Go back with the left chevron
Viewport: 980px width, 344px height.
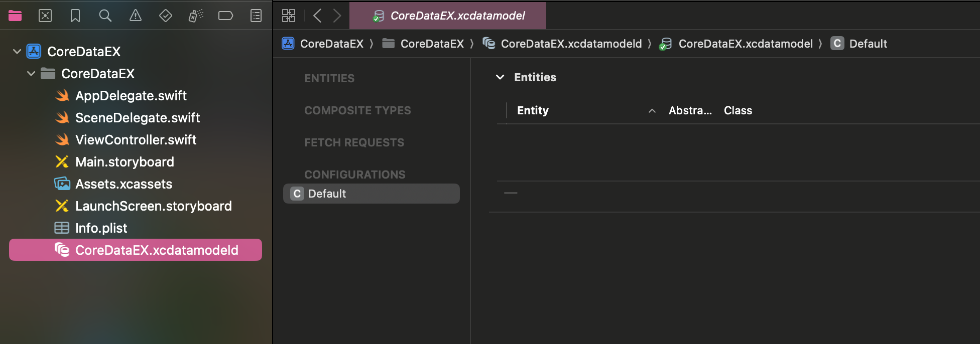[x=317, y=16]
